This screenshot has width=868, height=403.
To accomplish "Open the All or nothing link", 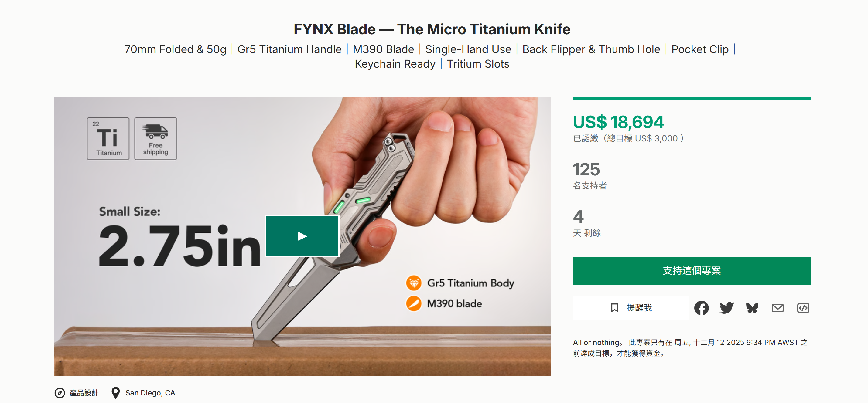I will [598, 342].
